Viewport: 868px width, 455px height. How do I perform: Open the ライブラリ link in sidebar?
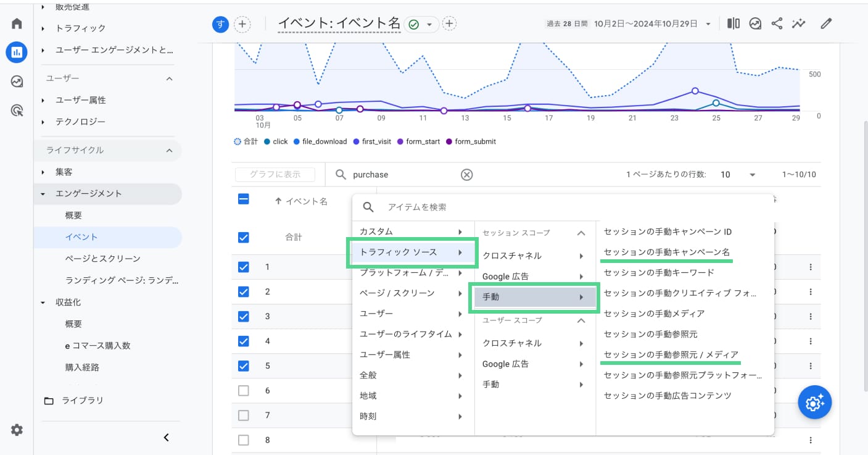point(82,401)
